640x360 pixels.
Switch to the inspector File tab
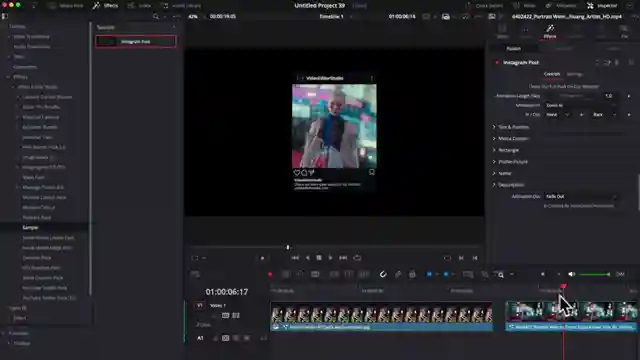pos(624,31)
